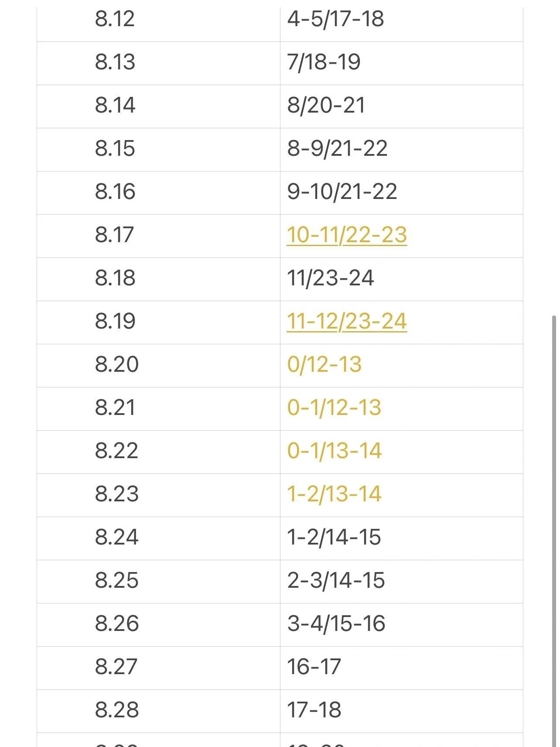Open the underlined 11-12/23-24 link
Image resolution: width=560 pixels, height=747 pixels.
point(347,322)
